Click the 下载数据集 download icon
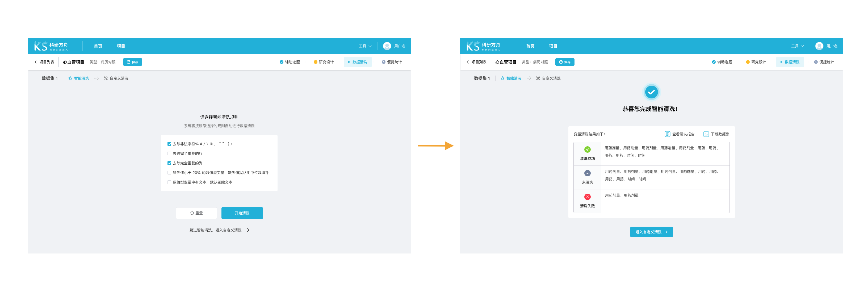 (x=706, y=134)
